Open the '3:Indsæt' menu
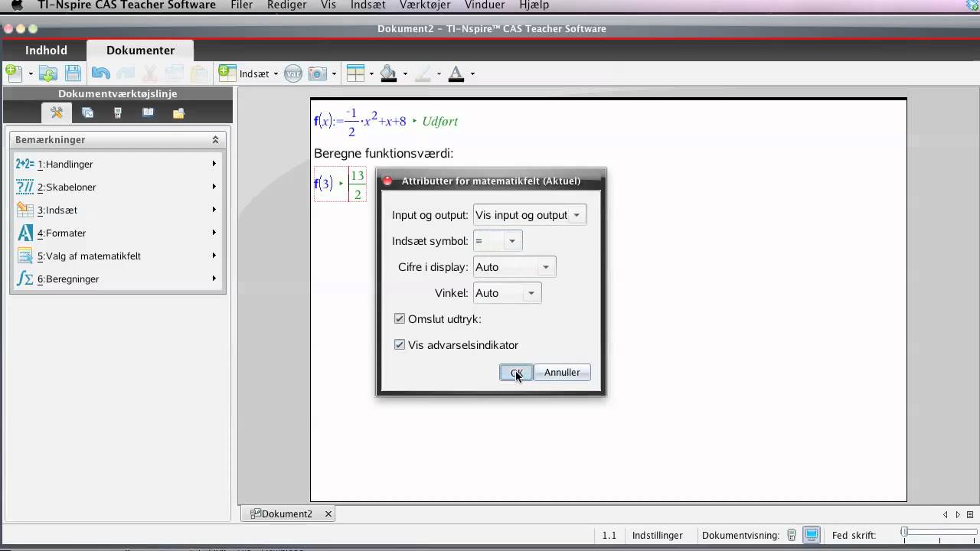This screenshot has width=980, height=551. pos(118,210)
